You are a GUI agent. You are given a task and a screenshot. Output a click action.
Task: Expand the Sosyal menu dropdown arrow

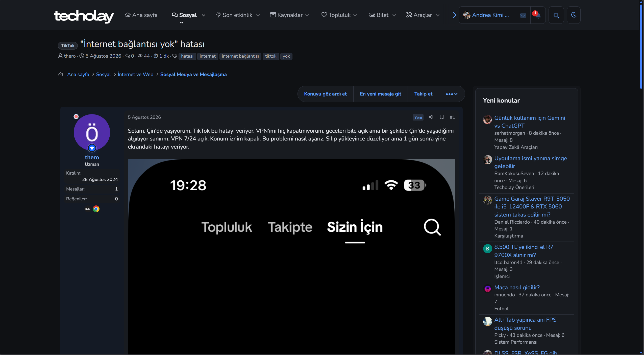[x=204, y=15]
